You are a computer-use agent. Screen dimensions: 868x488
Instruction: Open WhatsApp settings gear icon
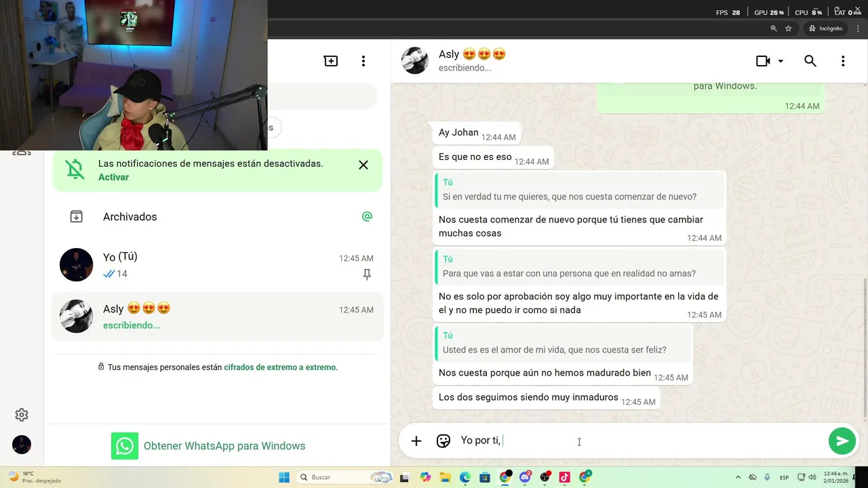22,415
